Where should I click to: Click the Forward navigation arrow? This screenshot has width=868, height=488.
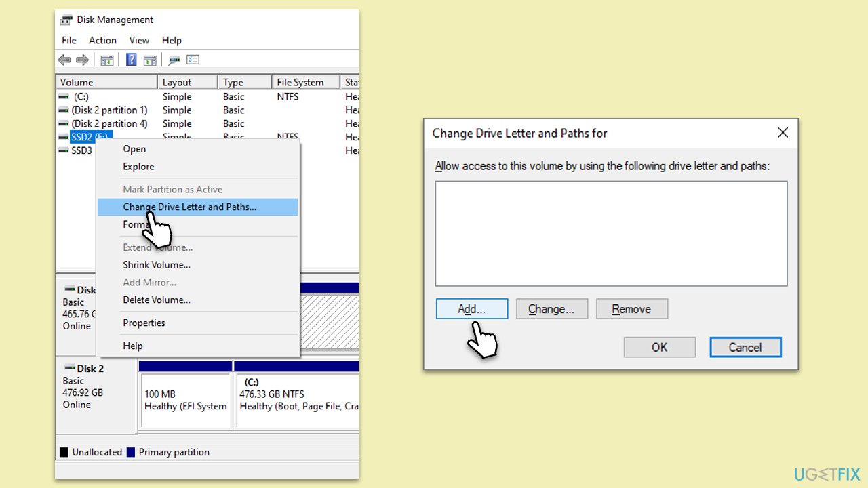click(x=83, y=60)
